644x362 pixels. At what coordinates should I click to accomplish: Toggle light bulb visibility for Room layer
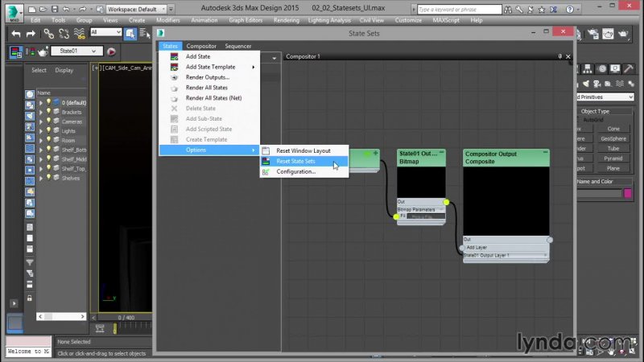coord(49,140)
